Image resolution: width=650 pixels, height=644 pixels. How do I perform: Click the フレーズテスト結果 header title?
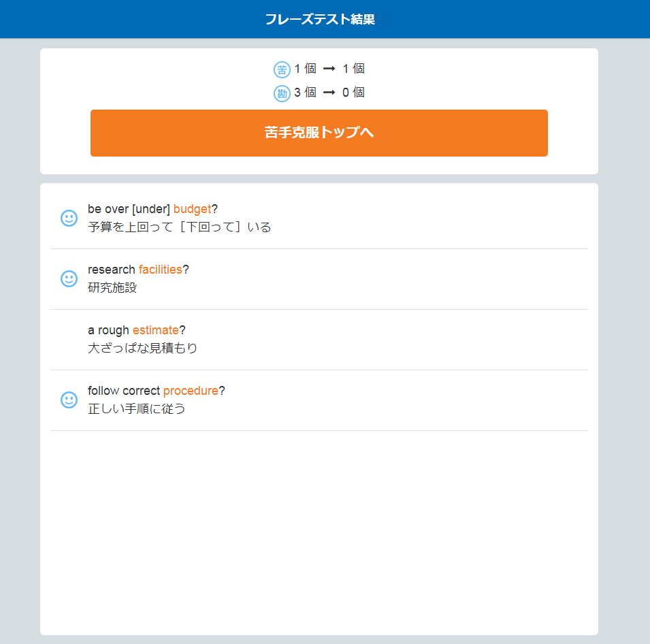320,19
